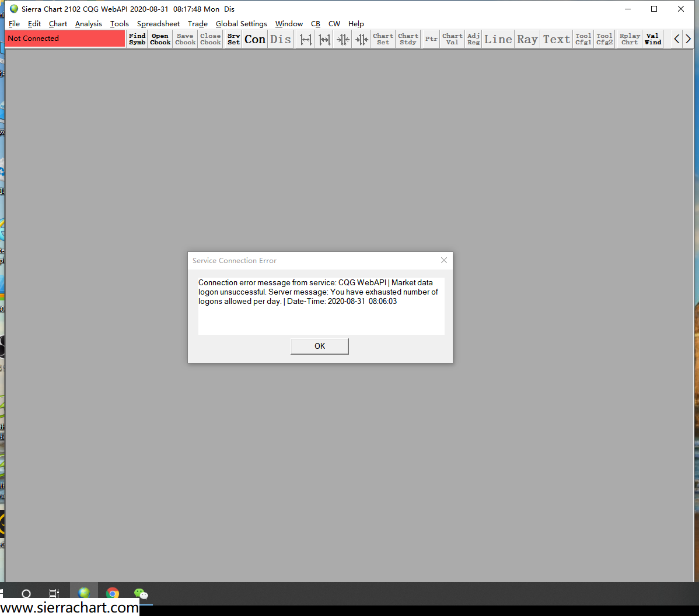
Task: Open the CB menu
Action: [316, 23]
